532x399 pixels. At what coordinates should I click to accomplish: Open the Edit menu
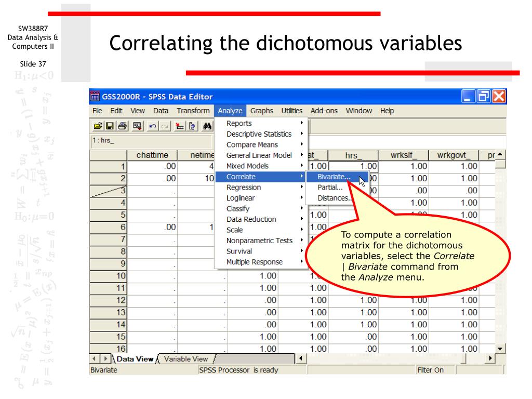point(116,111)
